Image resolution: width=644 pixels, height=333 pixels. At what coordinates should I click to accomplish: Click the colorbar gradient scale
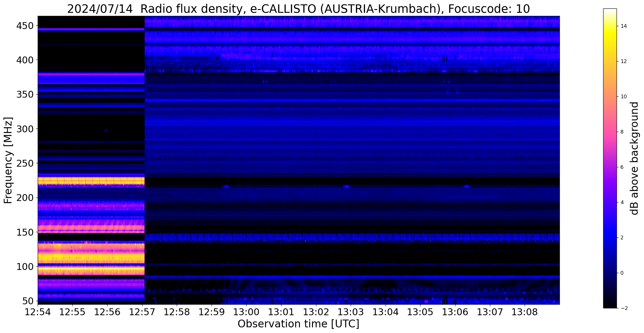pyautogui.click(x=610, y=158)
